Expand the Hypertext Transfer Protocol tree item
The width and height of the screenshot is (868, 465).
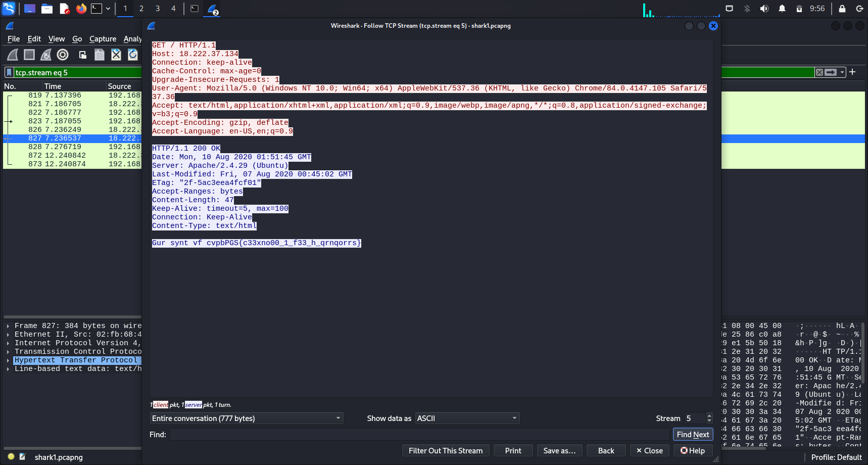(8, 360)
